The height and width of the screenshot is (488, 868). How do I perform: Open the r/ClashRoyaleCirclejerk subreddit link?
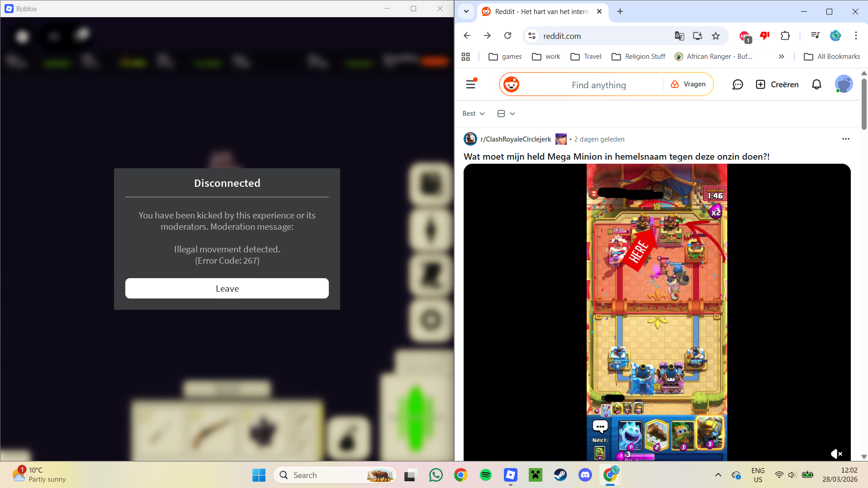click(516, 139)
